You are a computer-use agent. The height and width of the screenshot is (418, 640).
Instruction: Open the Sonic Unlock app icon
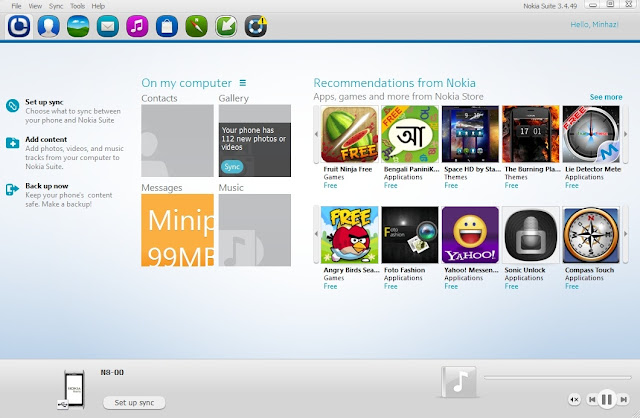(x=531, y=235)
